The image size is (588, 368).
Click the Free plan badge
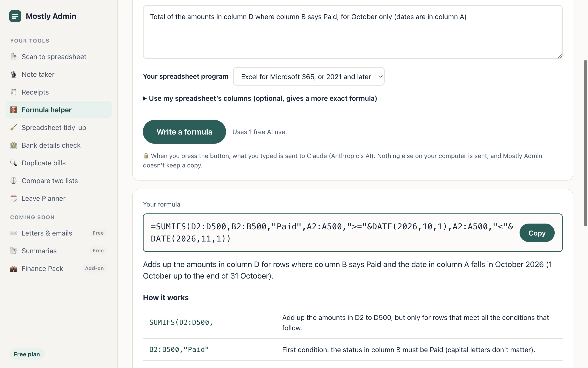tap(27, 354)
